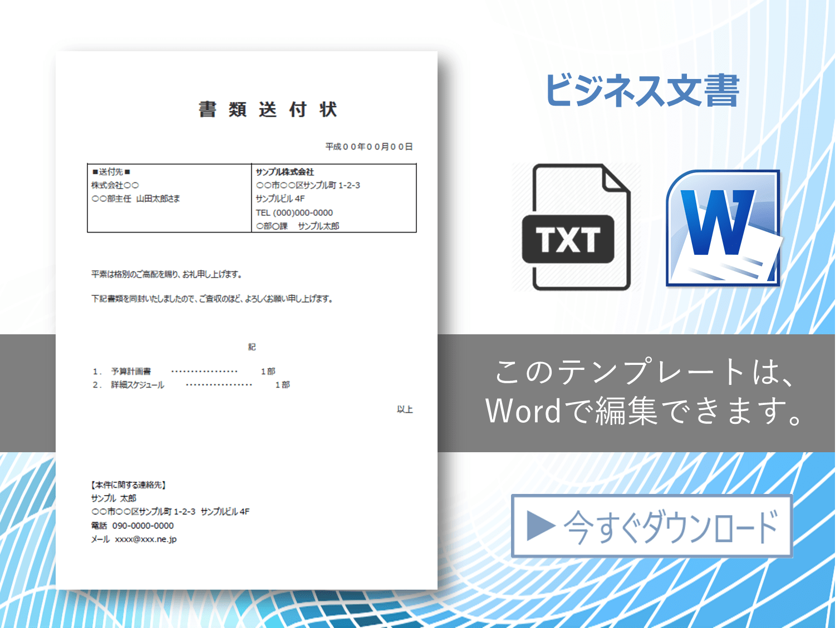This screenshot has width=840, height=628.
Task: Click the centered 記 character
Action: tap(252, 347)
